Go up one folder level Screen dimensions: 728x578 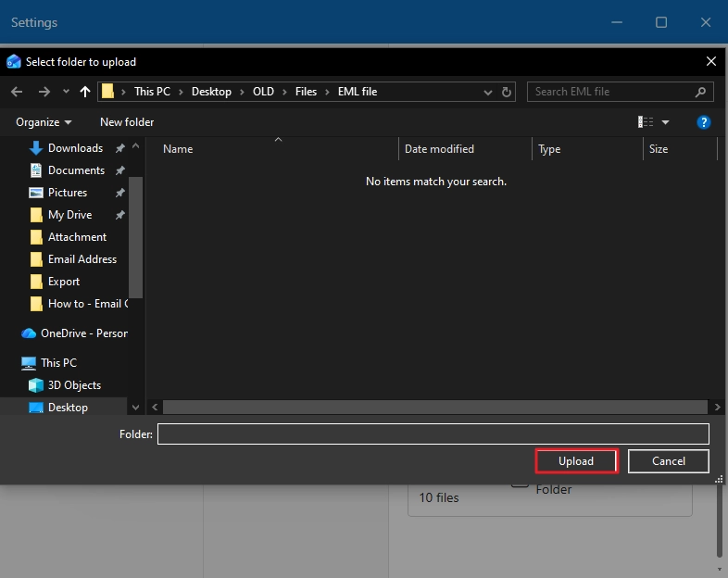point(84,92)
